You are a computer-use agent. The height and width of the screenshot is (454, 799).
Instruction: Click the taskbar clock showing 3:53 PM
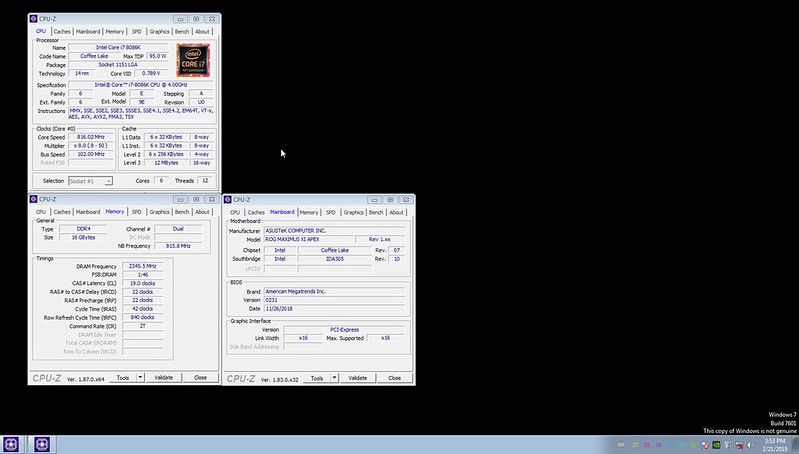pos(775,444)
